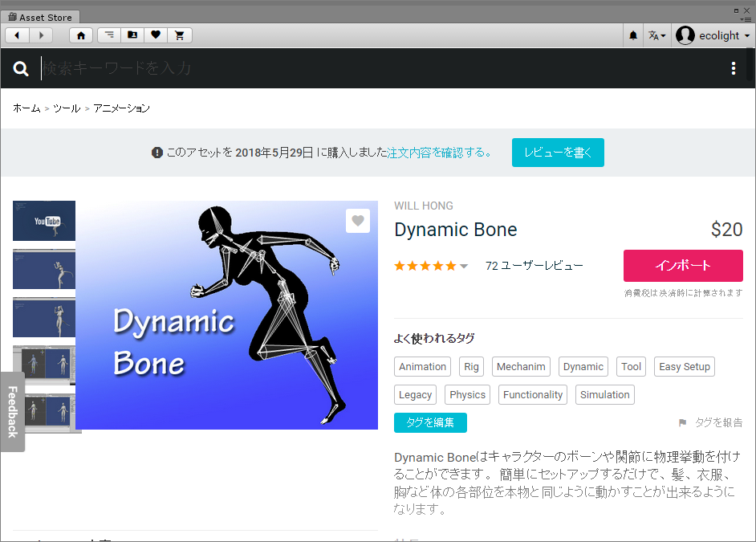
Task: Select the Easy Setup tag
Action: (x=684, y=366)
